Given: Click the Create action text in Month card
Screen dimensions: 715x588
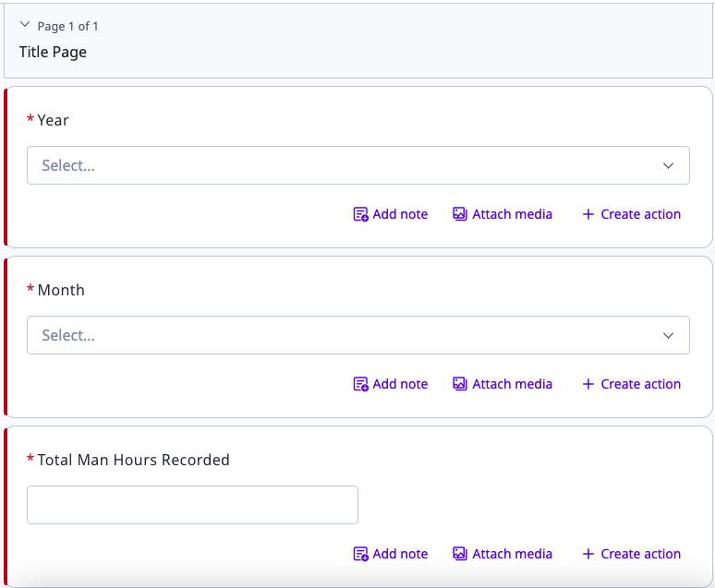Looking at the screenshot, I should 640,384.
